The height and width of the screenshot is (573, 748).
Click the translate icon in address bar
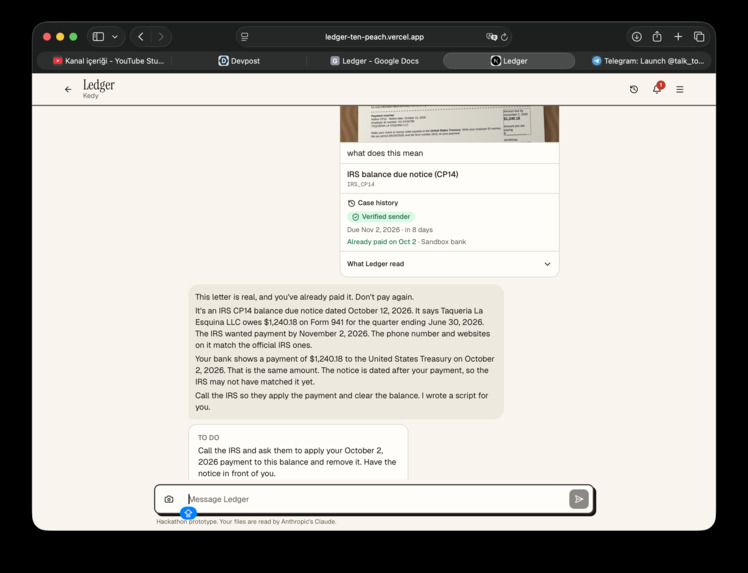(x=491, y=37)
